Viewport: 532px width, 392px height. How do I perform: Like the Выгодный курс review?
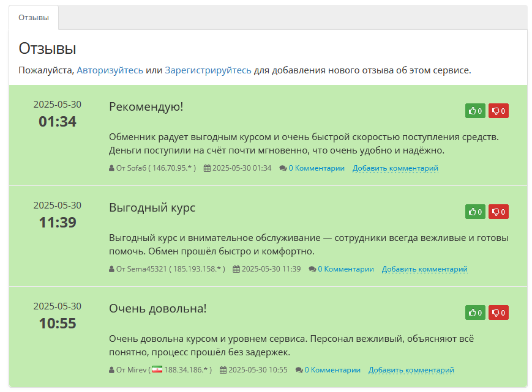point(475,212)
